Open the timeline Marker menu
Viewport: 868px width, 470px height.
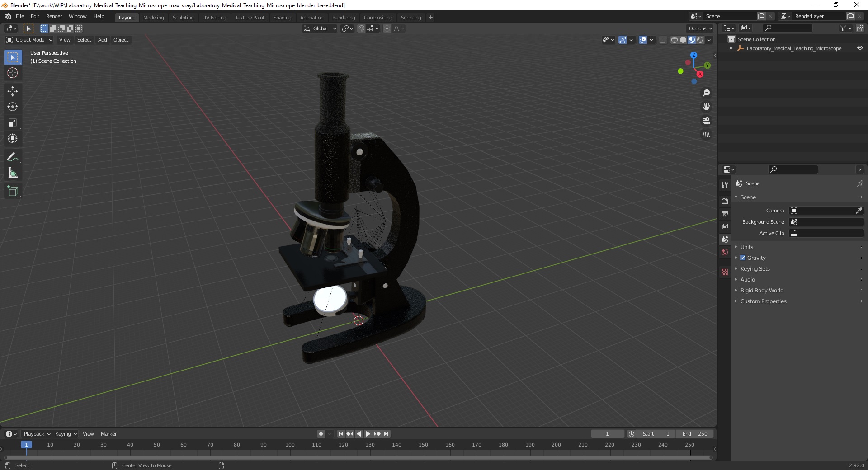(108, 434)
